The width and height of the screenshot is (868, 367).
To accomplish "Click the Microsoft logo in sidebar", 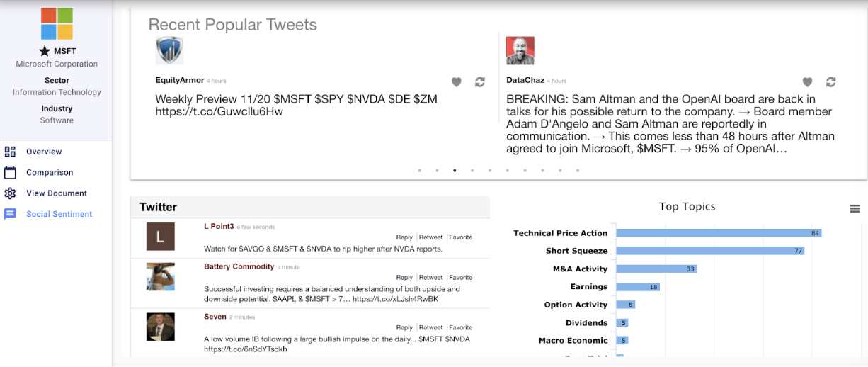I will point(57,23).
